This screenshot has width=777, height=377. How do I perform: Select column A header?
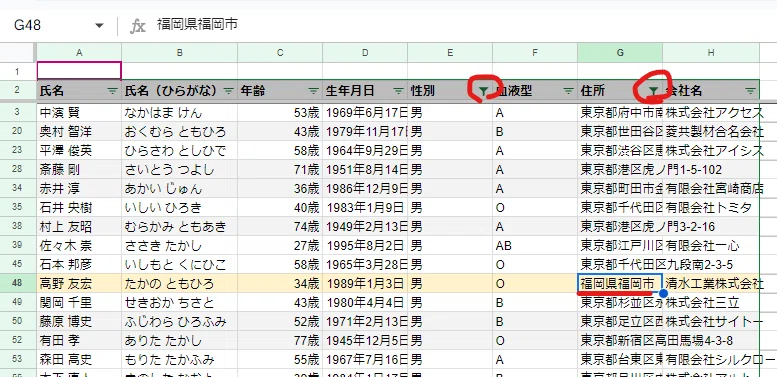point(79,53)
